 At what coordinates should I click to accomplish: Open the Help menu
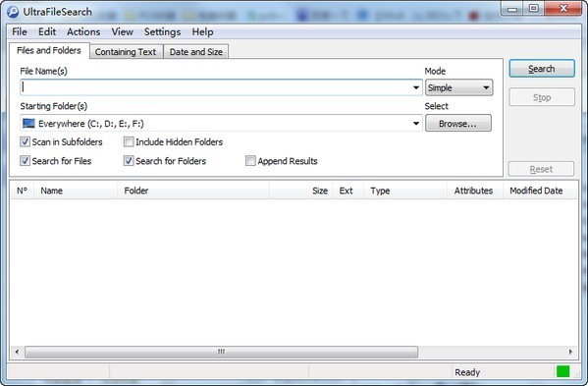[x=202, y=31]
